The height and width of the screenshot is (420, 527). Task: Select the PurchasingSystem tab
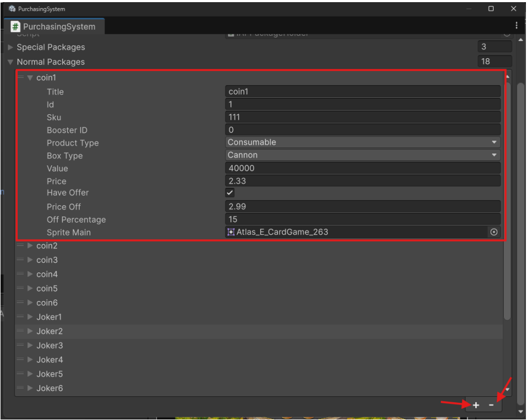pos(54,26)
